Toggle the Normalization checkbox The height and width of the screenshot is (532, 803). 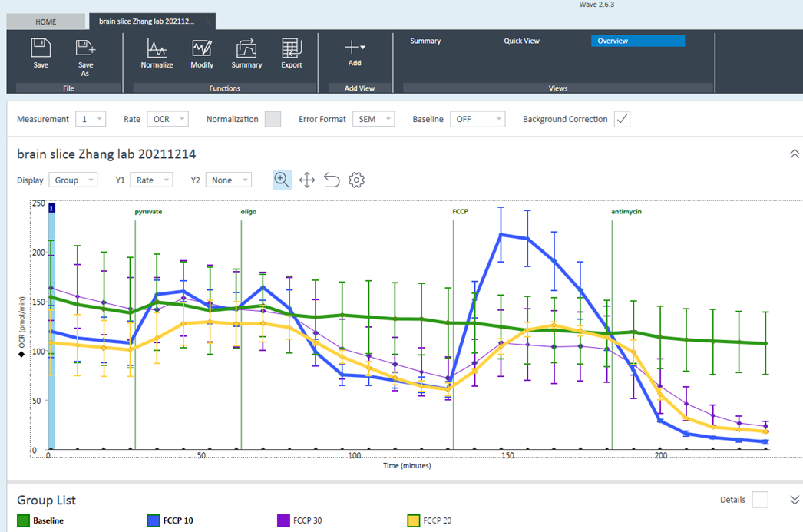pyautogui.click(x=273, y=119)
